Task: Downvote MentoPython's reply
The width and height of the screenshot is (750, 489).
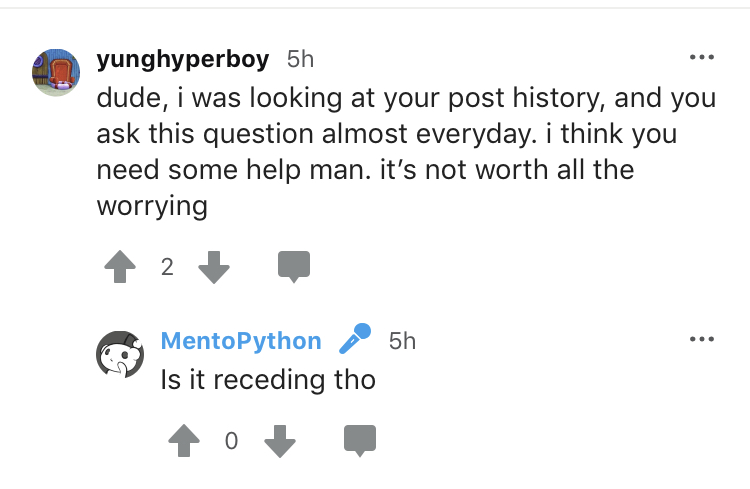Action: point(279,440)
